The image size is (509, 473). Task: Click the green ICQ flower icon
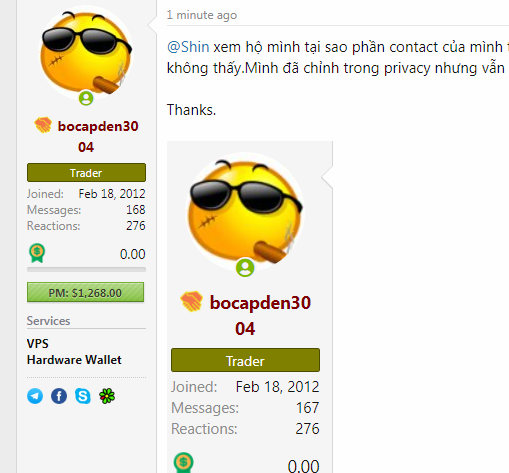pos(107,396)
